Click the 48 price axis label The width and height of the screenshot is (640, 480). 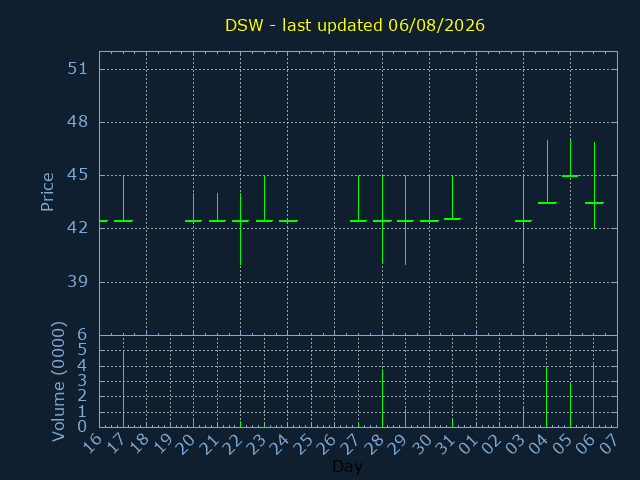pos(78,122)
